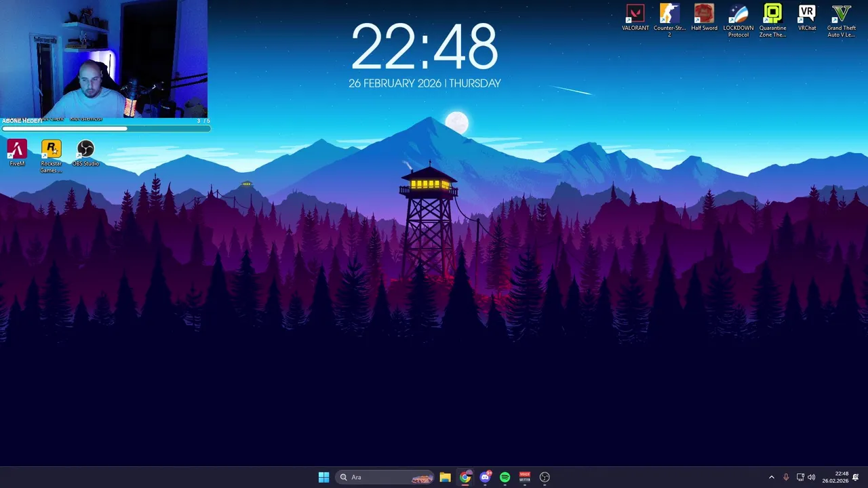Open the volume tray icon
The height and width of the screenshot is (488, 868).
pos(812,477)
